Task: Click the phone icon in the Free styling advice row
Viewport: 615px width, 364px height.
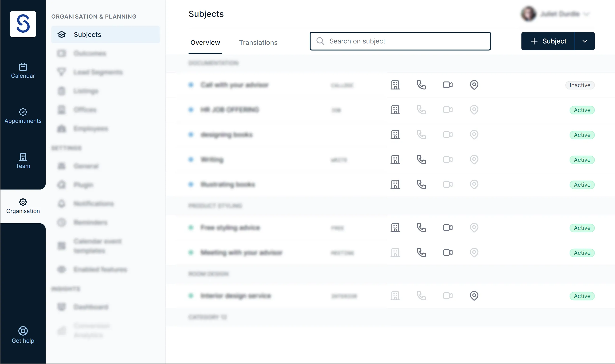Action: tap(421, 228)
